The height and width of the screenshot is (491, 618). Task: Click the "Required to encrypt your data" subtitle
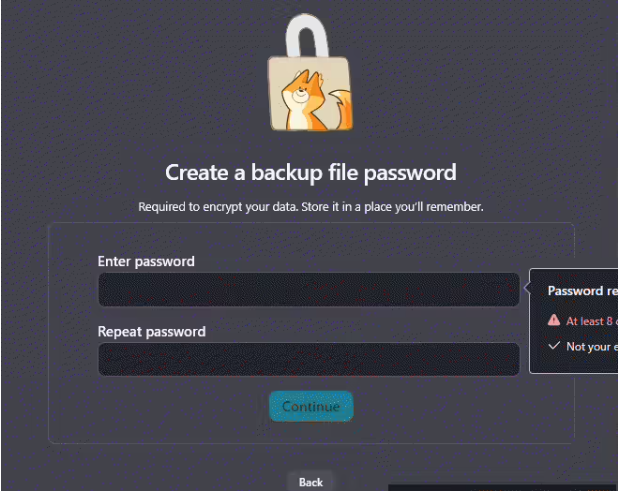[x=310, y=207]
